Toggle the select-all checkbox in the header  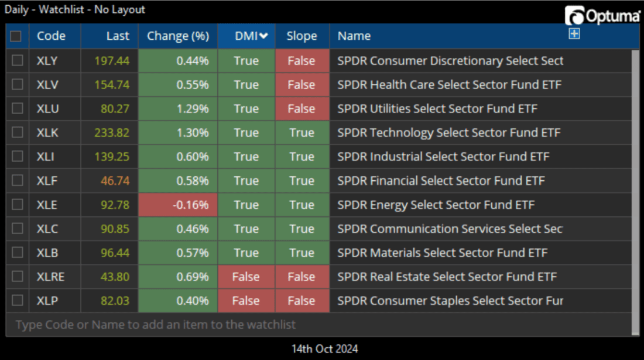(x=16, y=36)
